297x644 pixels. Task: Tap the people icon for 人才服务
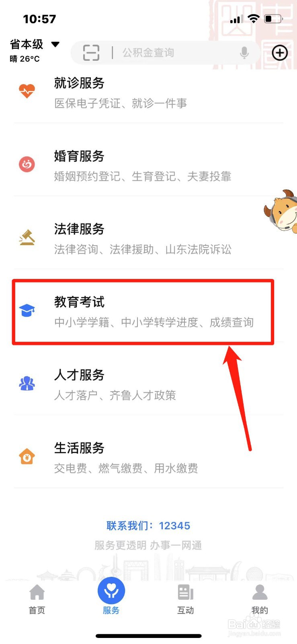click(x=27, y=383)
